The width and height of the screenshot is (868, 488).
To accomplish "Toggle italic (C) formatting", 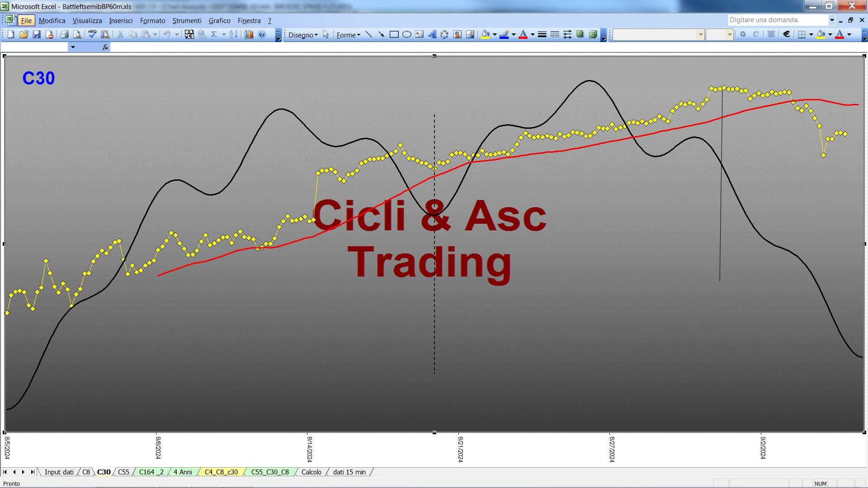I will (755, 35).
